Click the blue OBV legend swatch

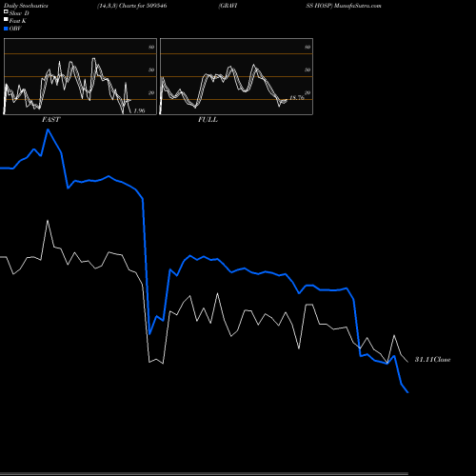click(6, 29)
